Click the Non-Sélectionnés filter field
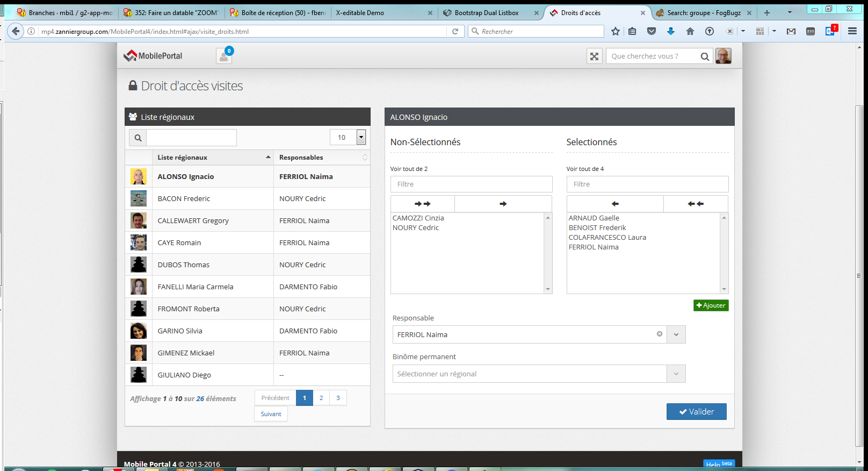Screen dimensions: 868x471 [x=471, y=184]
